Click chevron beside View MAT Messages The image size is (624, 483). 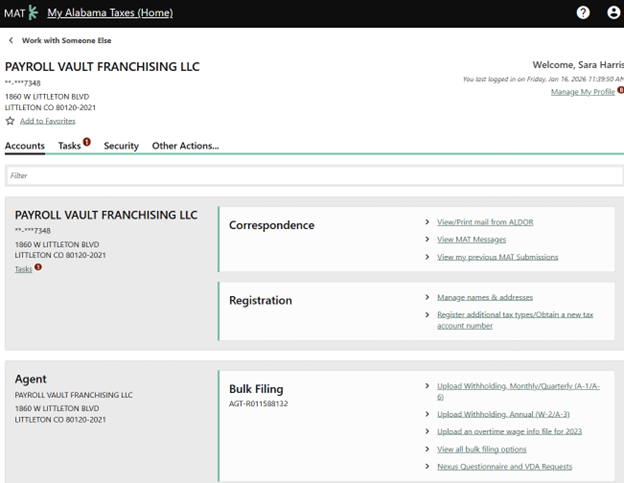pos(427,239)
